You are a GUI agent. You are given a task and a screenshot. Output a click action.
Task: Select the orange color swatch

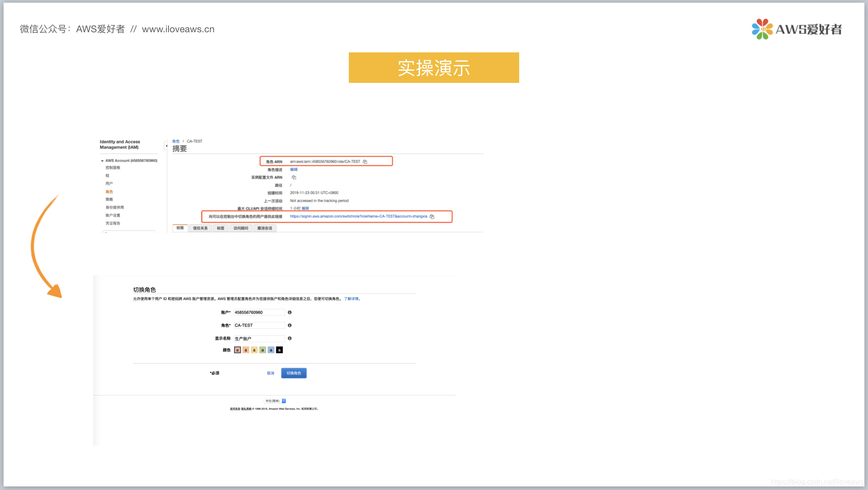click(246, 350)
